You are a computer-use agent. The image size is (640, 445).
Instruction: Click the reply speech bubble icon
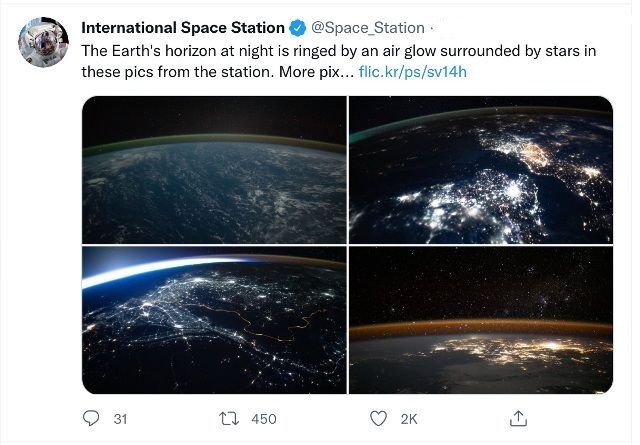(92, 418)
